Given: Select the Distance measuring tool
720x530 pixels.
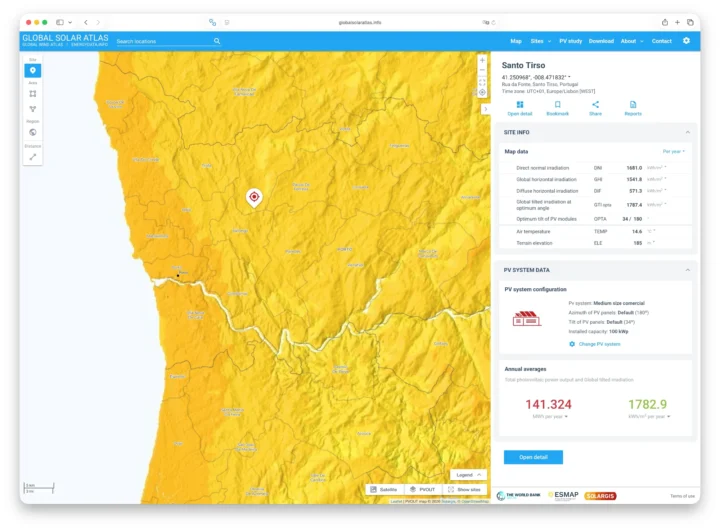Looking at the screenshot, I should point(33,157).
